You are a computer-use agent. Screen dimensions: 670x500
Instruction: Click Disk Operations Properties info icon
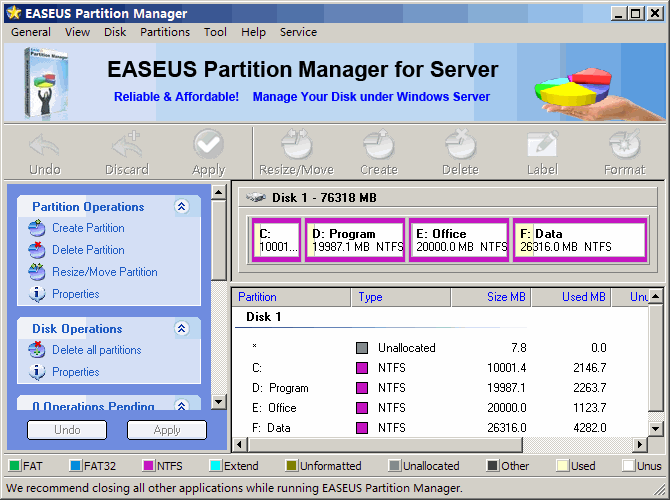click(37, 372)
